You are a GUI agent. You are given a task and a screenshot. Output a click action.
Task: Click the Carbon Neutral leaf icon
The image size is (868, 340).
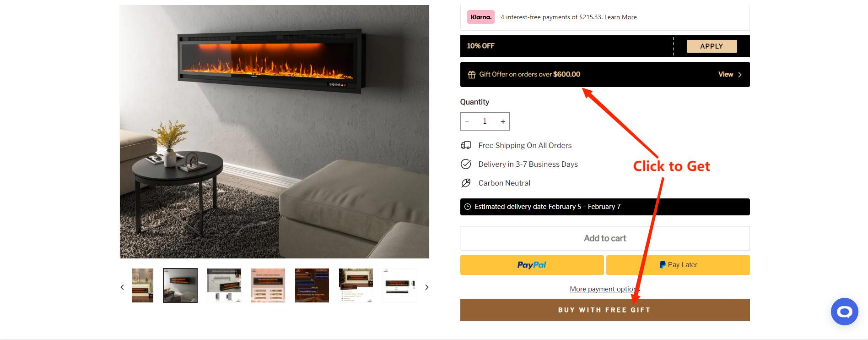tap(466, 183)
